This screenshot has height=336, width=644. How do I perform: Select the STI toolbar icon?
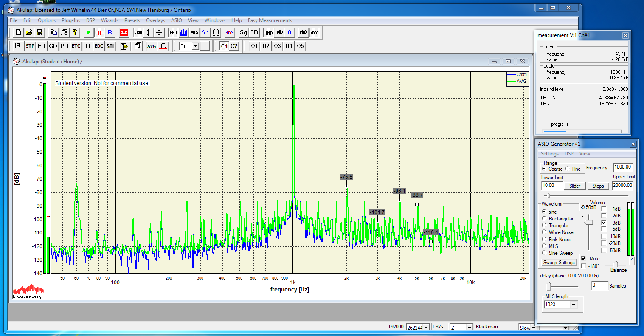110,46
